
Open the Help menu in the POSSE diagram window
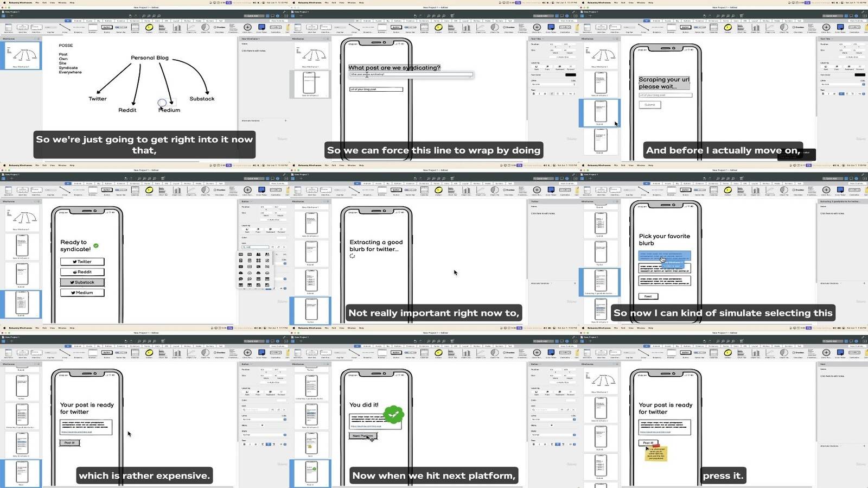click(x=72, y=3)
